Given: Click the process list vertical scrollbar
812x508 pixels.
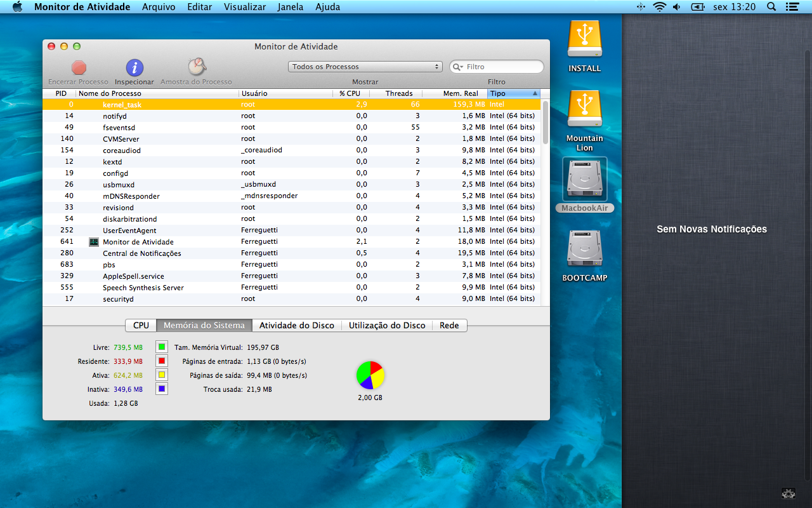Looking at the screenshot, I should (546, 122).
